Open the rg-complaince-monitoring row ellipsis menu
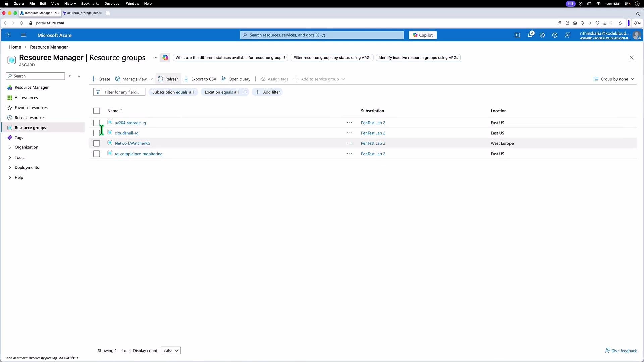 (x=350, y=154)
